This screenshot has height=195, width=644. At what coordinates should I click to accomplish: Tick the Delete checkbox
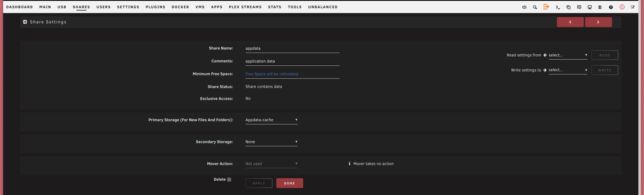(229, 180)
